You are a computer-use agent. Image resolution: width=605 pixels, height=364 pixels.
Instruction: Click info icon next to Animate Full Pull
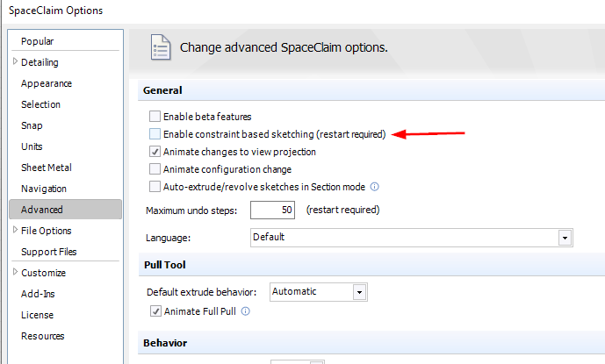coord(245,311)
